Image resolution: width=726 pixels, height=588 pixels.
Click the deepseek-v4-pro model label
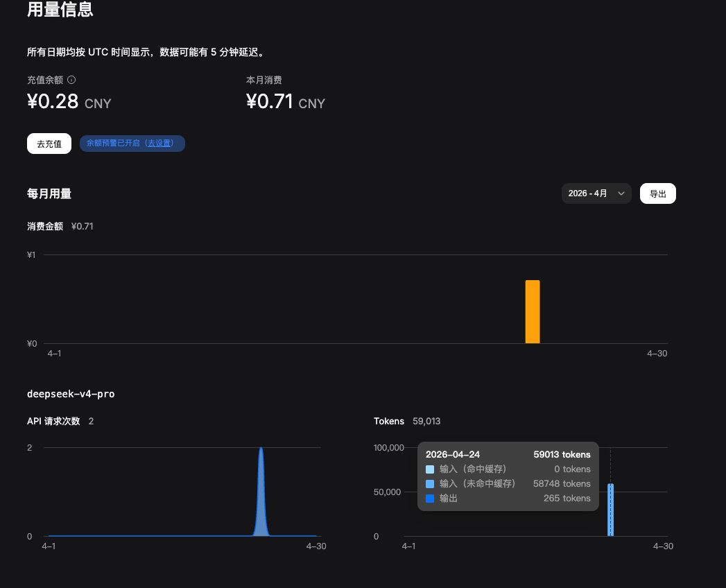[71, 394]
